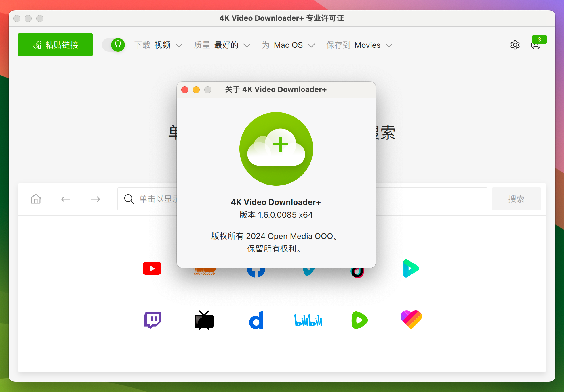
Task: Close the About 4K Video Downloader+ dialog
Action: 185,90
